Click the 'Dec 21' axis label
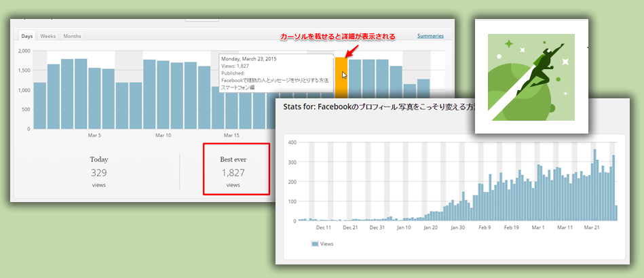The image size is (644, 278). (x=350, y=227)
